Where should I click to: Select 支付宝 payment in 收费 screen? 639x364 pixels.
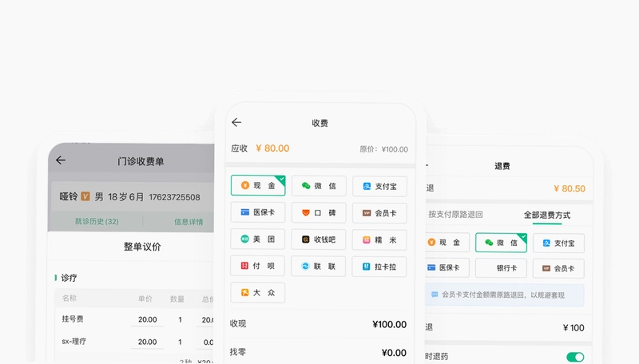(x=379, y=187)
